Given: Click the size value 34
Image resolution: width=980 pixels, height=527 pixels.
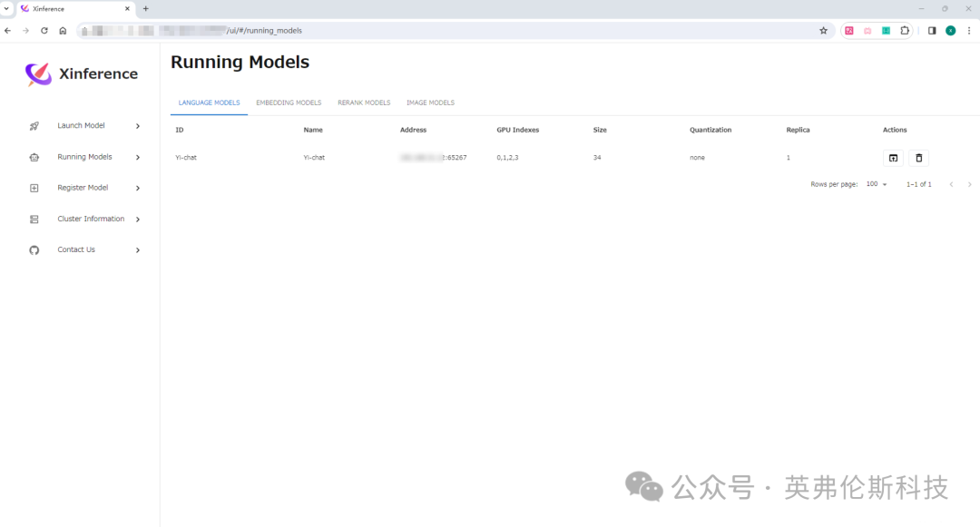Looking at the screenshot, I should pyautogui.click(x=597, y=157).
